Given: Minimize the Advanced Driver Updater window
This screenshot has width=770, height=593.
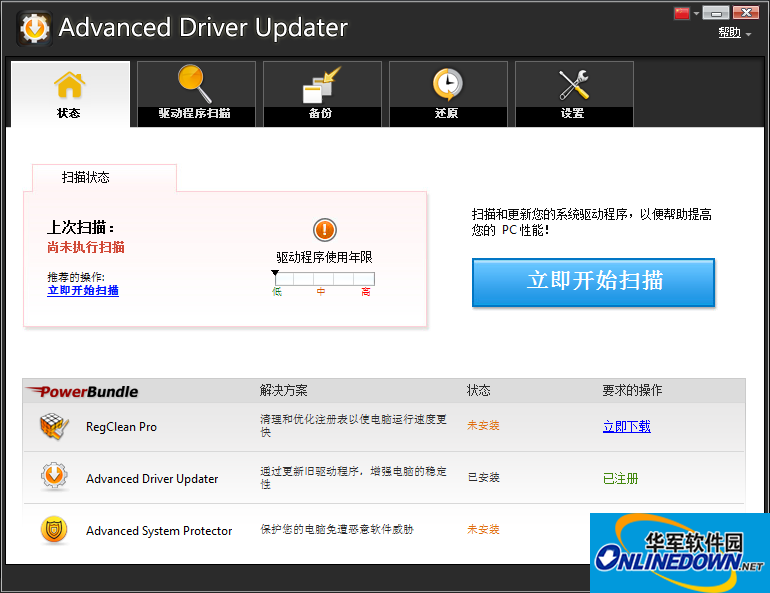Looking at the screenshot, I should 716,13.
